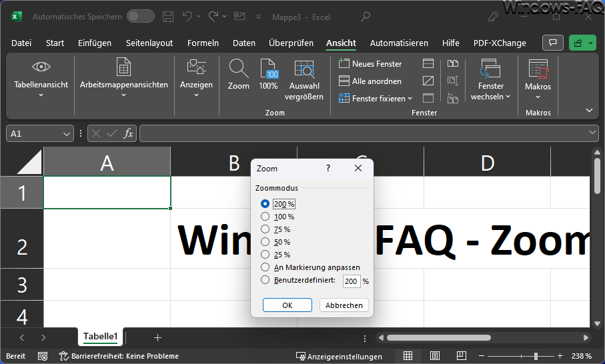Click the horizontal scrollbar thumb
Screen dimensions: 605x364
pyautogui.click(x=439, y=338)
